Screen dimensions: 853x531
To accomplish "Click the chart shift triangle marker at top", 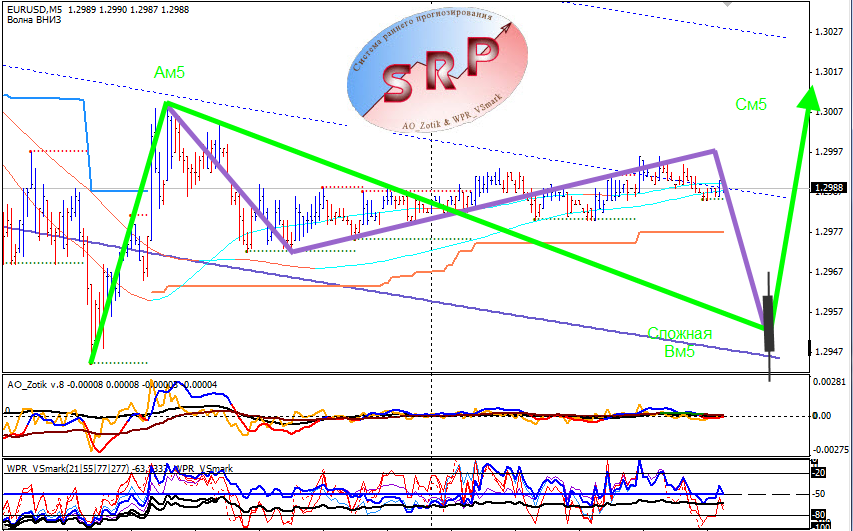I will pos(727,4).
